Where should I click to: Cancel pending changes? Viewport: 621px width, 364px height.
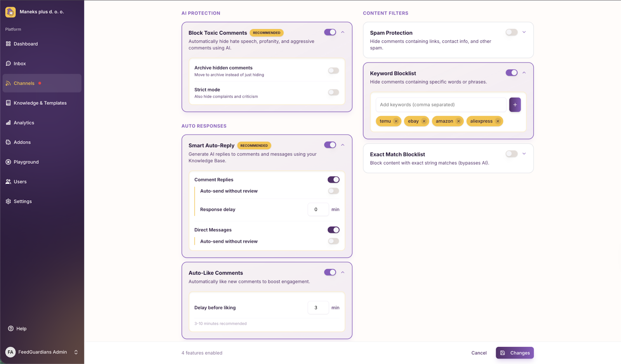click(479, 353)
